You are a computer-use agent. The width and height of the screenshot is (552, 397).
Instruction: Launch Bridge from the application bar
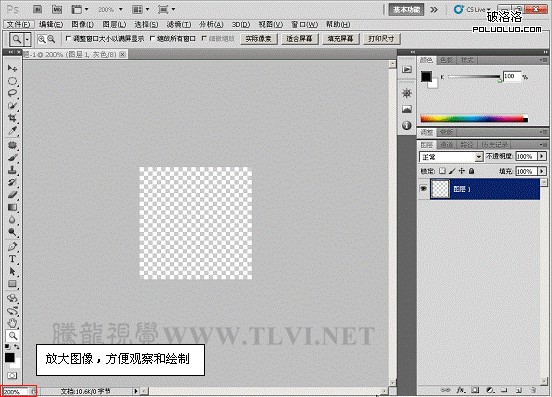[37, 10]
